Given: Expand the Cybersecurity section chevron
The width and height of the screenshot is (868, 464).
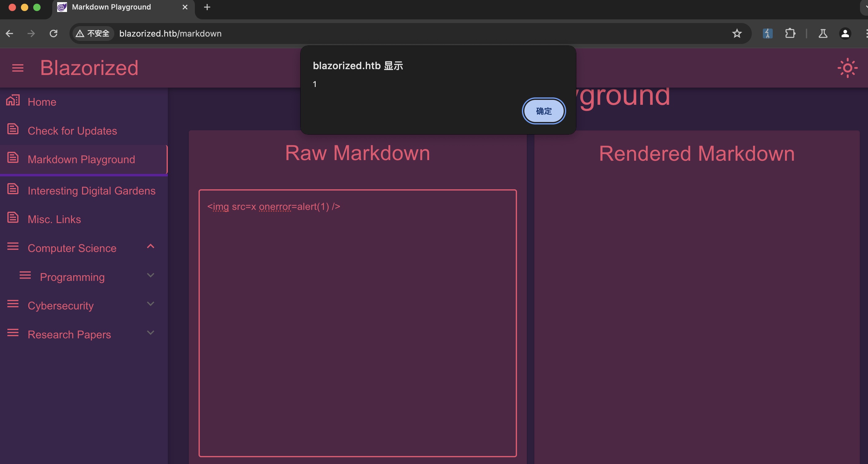Looking at the screenshot, I should coord(151,304).
